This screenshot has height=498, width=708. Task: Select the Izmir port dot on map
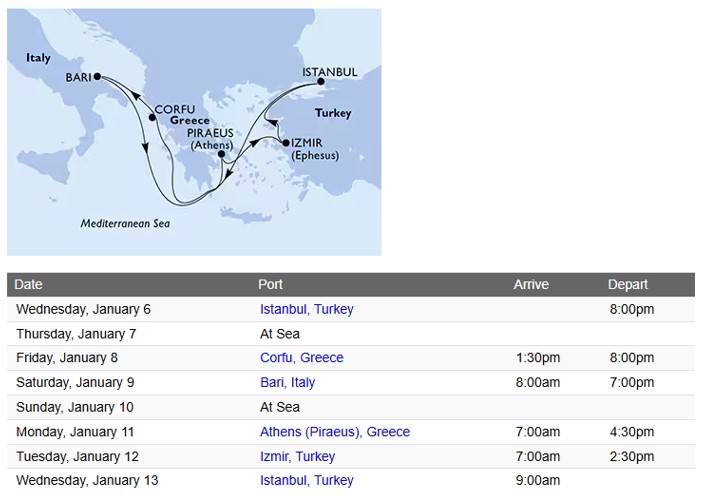point(286,143)
